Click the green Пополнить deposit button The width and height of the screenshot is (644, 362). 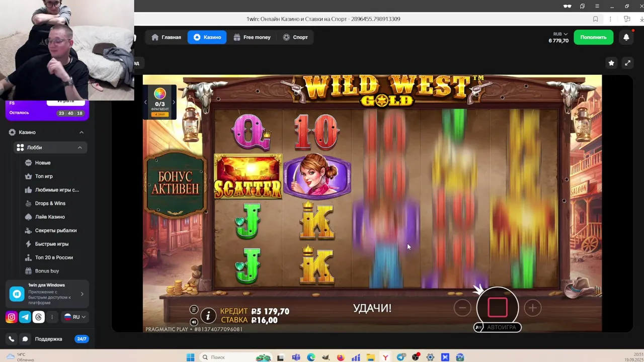click(x=593, y=37)
